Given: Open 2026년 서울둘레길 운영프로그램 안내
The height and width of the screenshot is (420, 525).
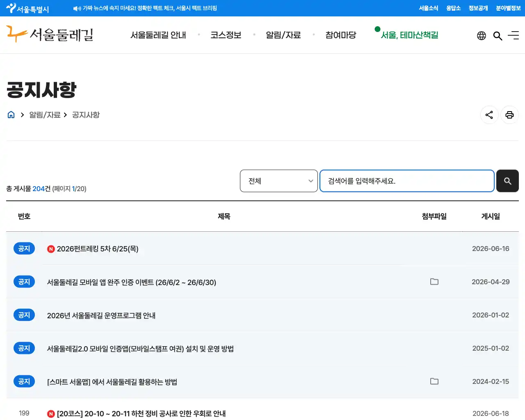Looking at the screenshot, I should 101,315.
